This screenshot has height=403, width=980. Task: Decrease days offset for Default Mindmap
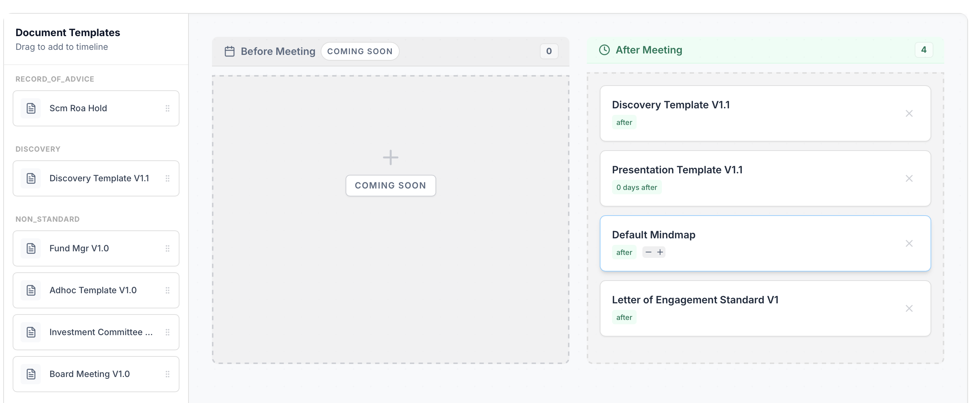[648, 252]
